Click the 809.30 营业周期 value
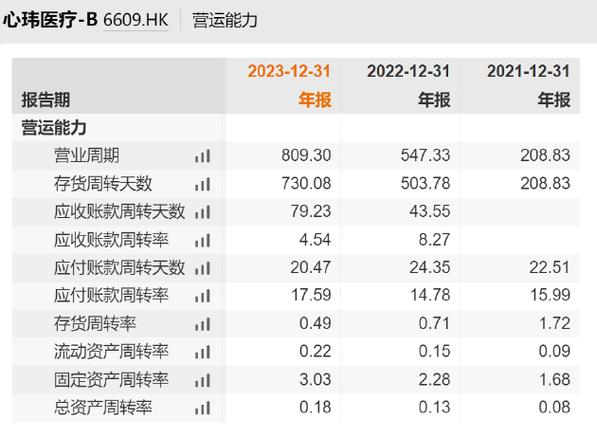 [x=306, y=156]
